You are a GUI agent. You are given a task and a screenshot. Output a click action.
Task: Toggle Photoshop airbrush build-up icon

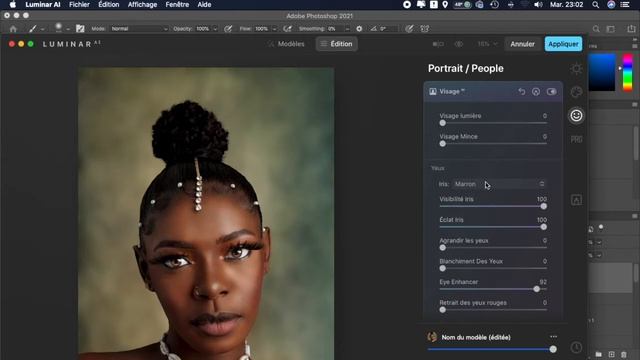[288, 29]
